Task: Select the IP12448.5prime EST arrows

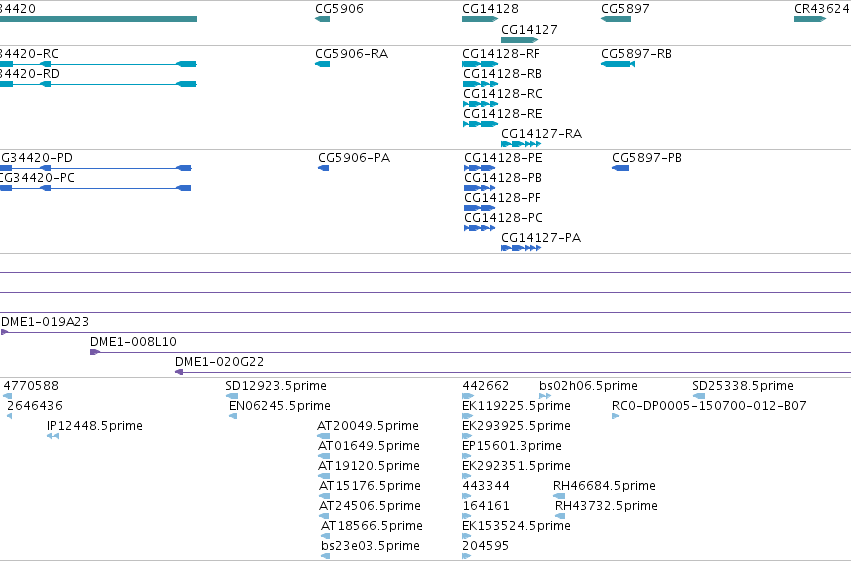Action: (53, 436)
